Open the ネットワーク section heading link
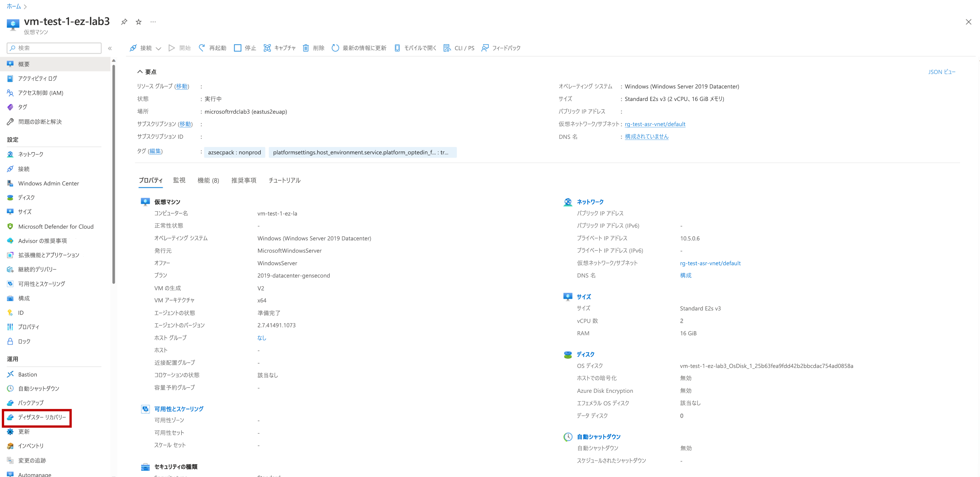The height and width of the screenshot is (477, 980). [x=590, y=202]
